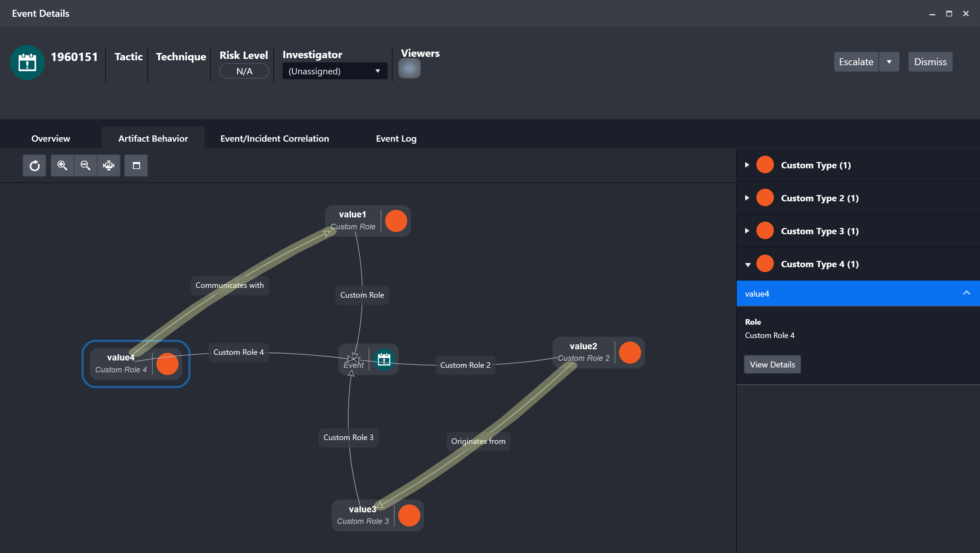The image size is (980, 553).
Task: Click the central Event calendar node icon
Action: pos(384,359)
